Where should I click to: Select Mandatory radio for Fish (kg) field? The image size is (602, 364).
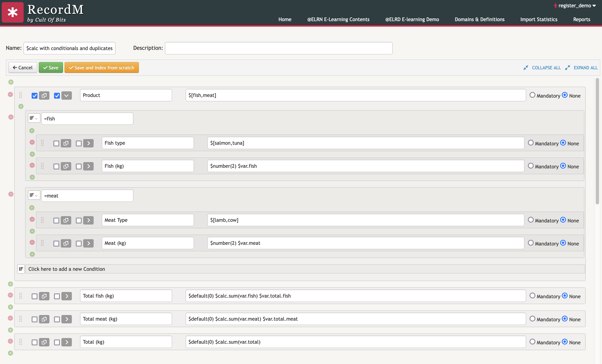[x=530, y=166]
